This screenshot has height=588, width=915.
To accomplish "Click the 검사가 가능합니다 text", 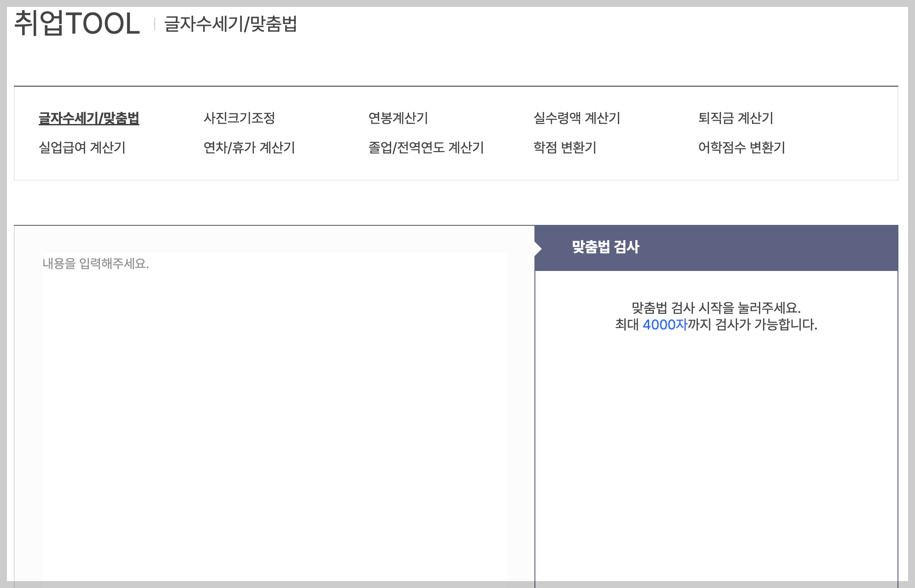I will click(766, 325).
